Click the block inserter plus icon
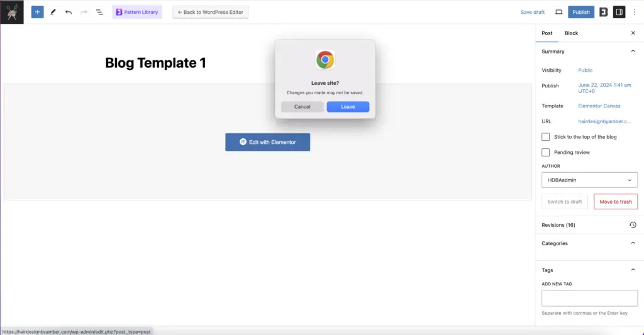The width and height of the screenshot is (644, 335). [x=38, y=12]
